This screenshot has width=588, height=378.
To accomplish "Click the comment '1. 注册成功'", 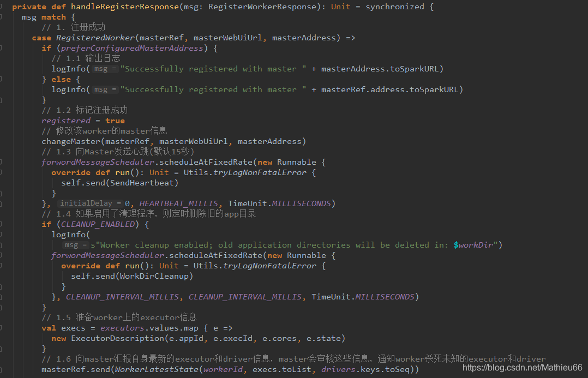I will [74, 27].
